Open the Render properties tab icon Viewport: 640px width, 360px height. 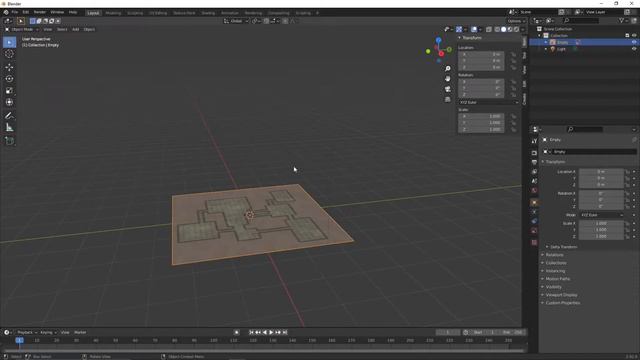point(534,153)
